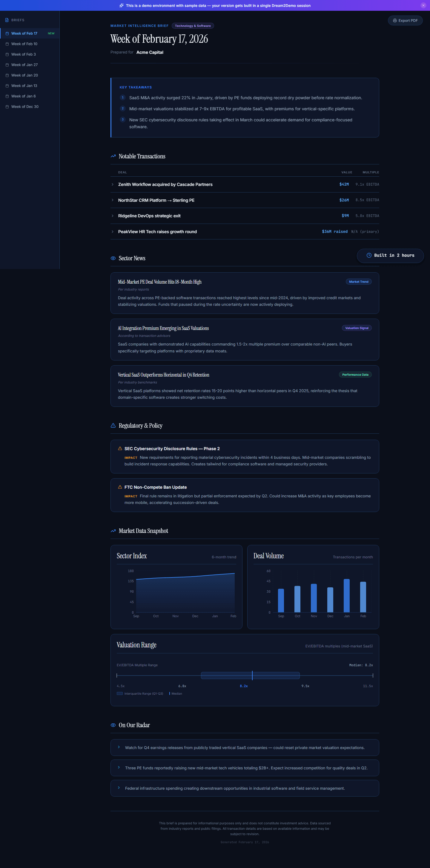The width and height of the screenshot is (430, 868).
Task: Open the Week of Feb 17 brief
Action: click(x=30, y=33)
